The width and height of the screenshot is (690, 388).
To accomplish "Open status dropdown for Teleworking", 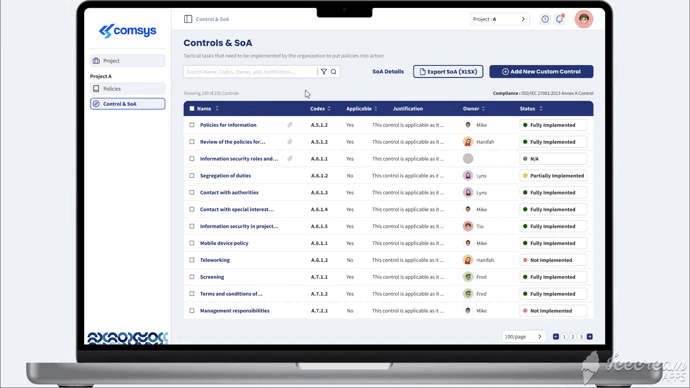I will tap(553, 260).
